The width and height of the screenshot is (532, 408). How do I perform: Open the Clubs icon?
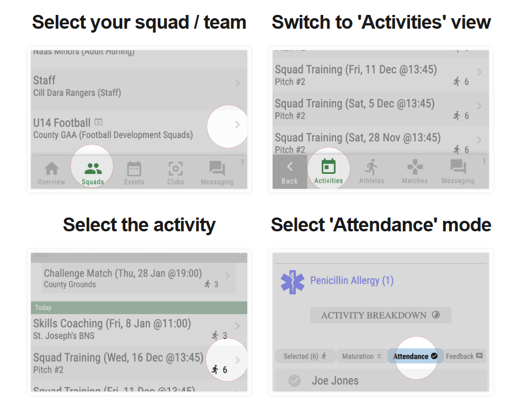pos(175,169)
